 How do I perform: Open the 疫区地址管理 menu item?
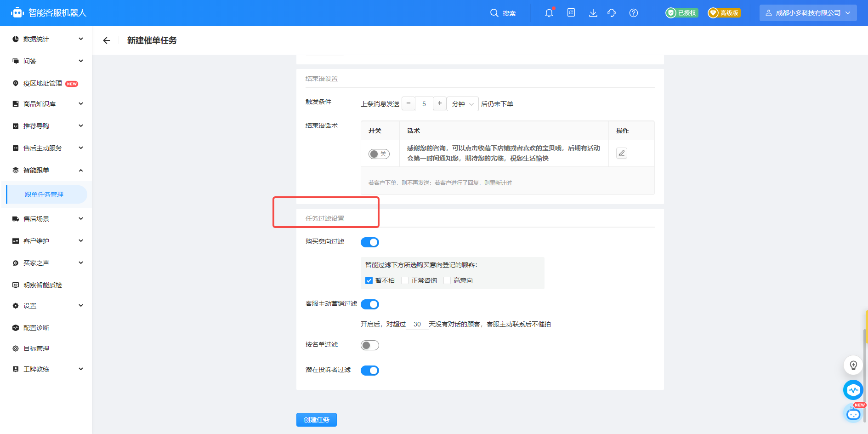46,83
